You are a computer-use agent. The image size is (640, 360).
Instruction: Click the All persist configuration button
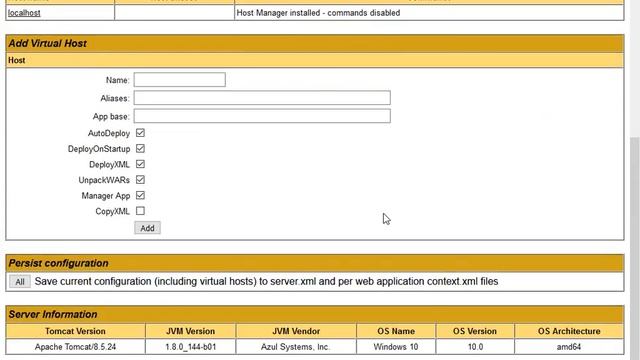[20, 282]
